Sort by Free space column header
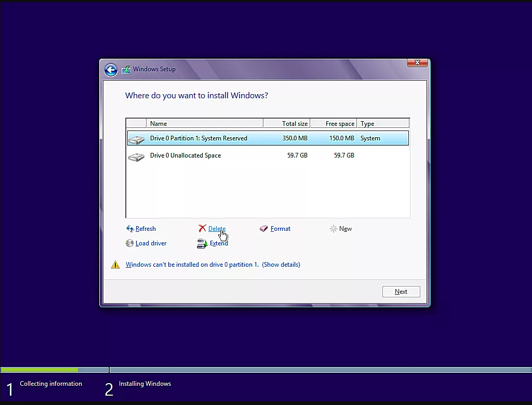 pos(333,124)
